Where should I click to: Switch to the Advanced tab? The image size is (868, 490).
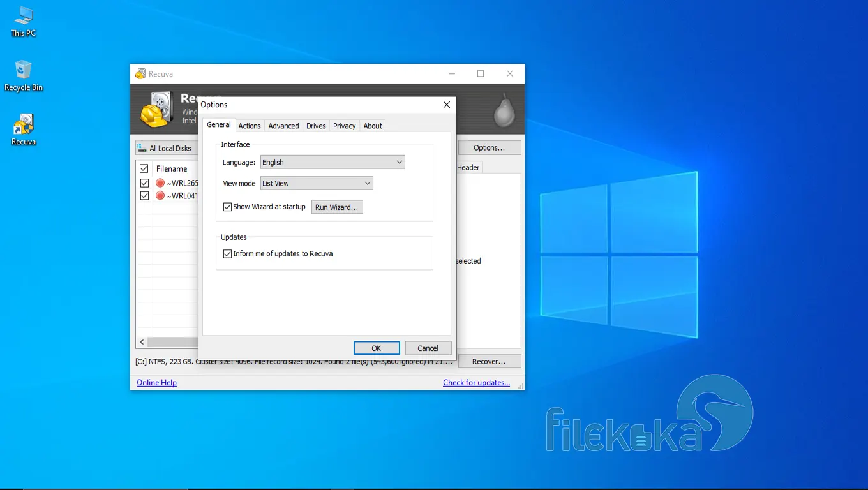283,126
